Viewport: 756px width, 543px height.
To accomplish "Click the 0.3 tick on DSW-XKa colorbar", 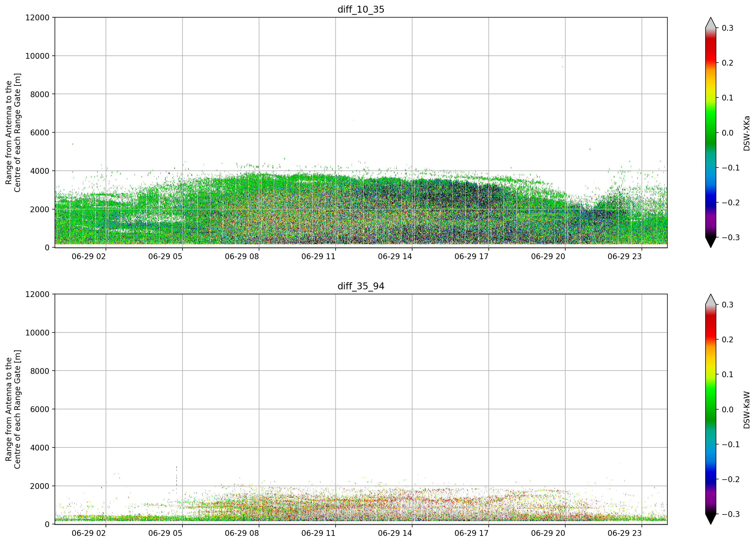I will (x=727, y=28).
